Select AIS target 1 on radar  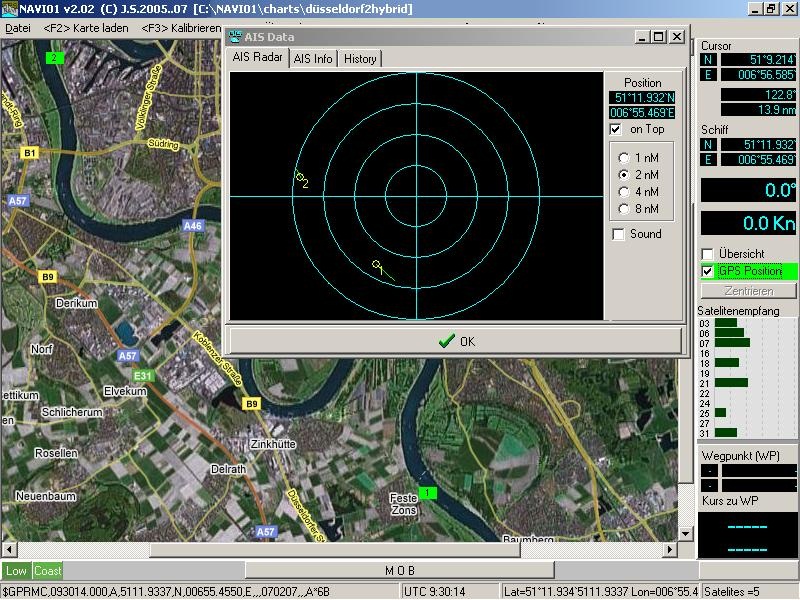(377, 265)
